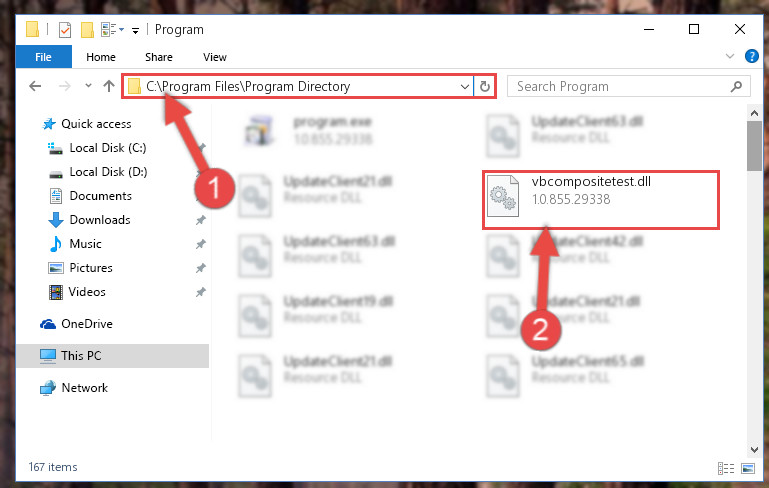Open the recent locations dropdown arrow
This screenshot has height=488, width=769.
88,86
